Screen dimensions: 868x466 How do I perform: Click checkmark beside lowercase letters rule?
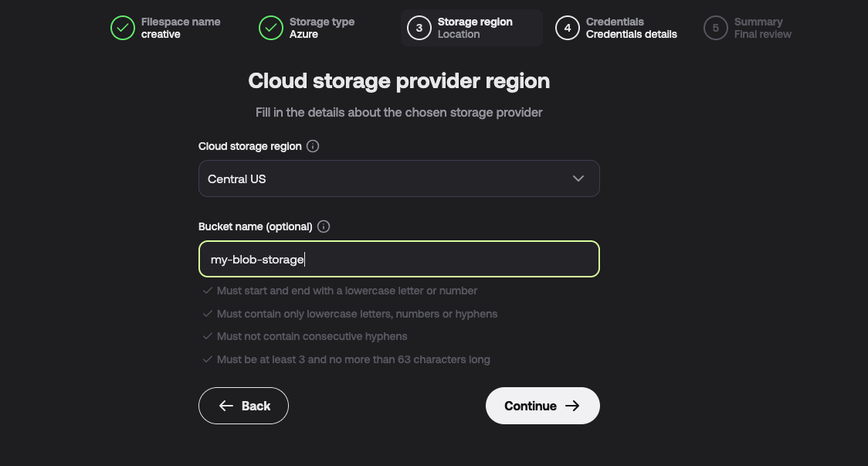pos(208,315)
